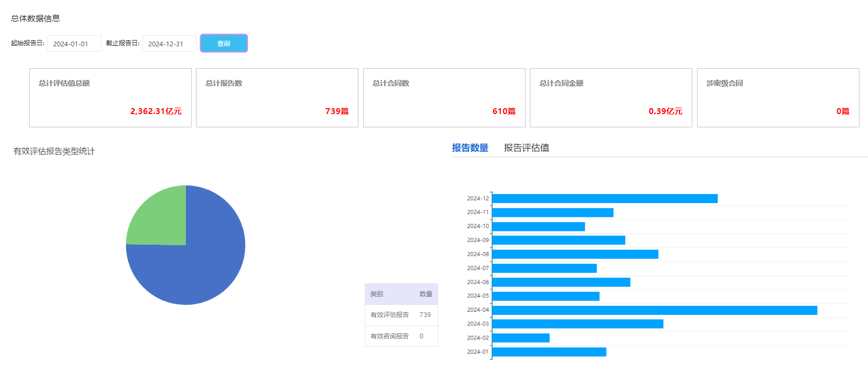868x381 pixels.
Task: Click the 2024-02 bar in chart
Action: 521,338
